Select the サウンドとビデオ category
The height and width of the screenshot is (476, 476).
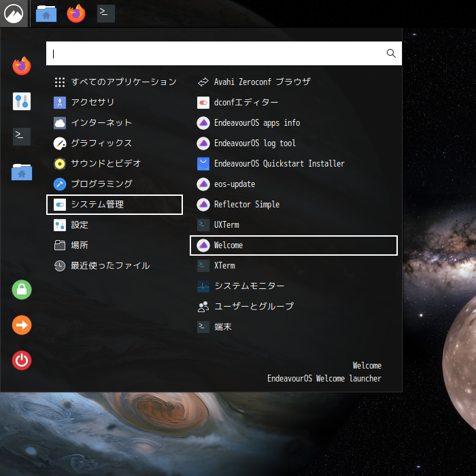coord(114,164)
